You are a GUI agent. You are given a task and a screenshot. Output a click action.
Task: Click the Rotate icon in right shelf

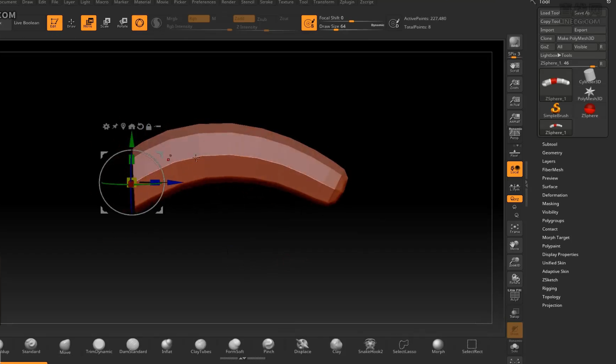515,279
